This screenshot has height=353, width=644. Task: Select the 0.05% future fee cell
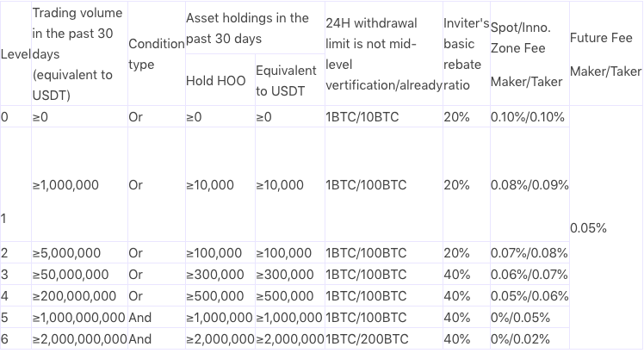(x=606, y=227)
